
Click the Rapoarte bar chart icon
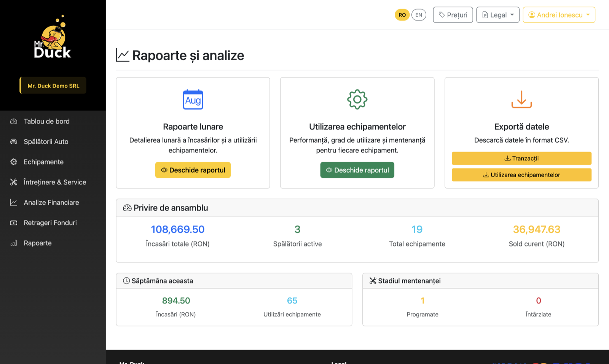pyautogui.click(x=14, y=243)
